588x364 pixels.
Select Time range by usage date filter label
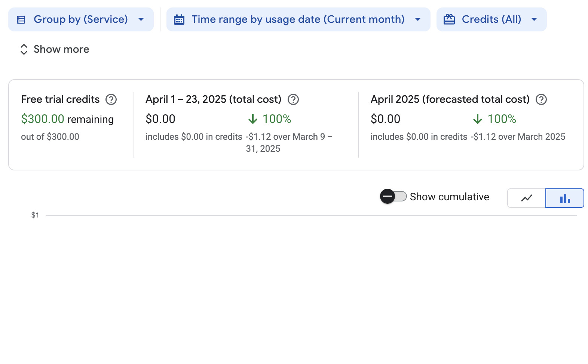click(298, 19)
